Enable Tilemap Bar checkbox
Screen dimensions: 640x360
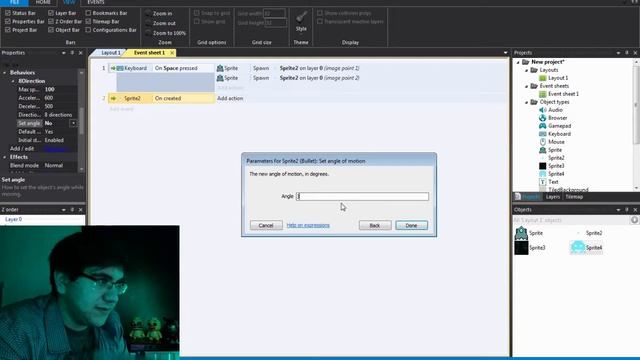tap(88, 21)
